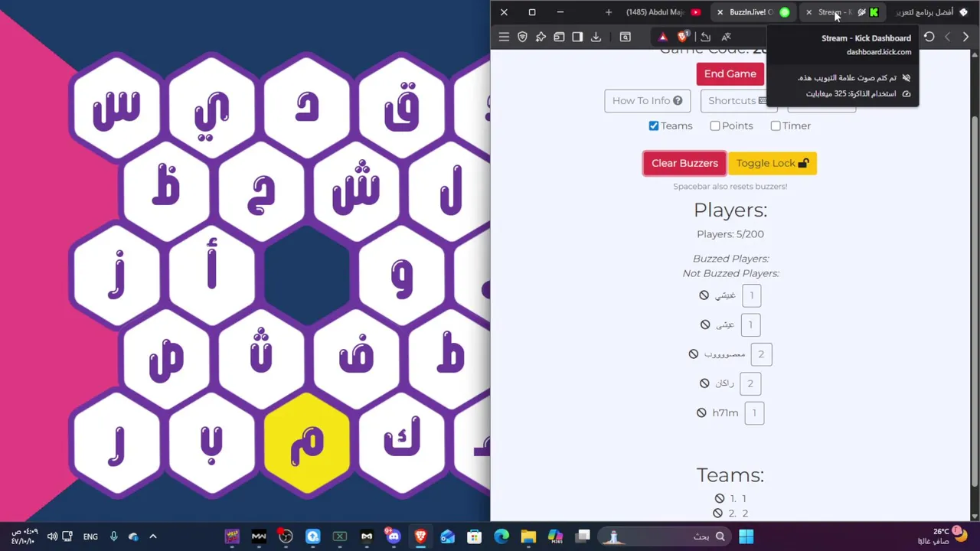Select the dark blue empty hexagon tile
Image resolution: width=980 pixels, height=551 pixels.
click(x=307, y=276)
